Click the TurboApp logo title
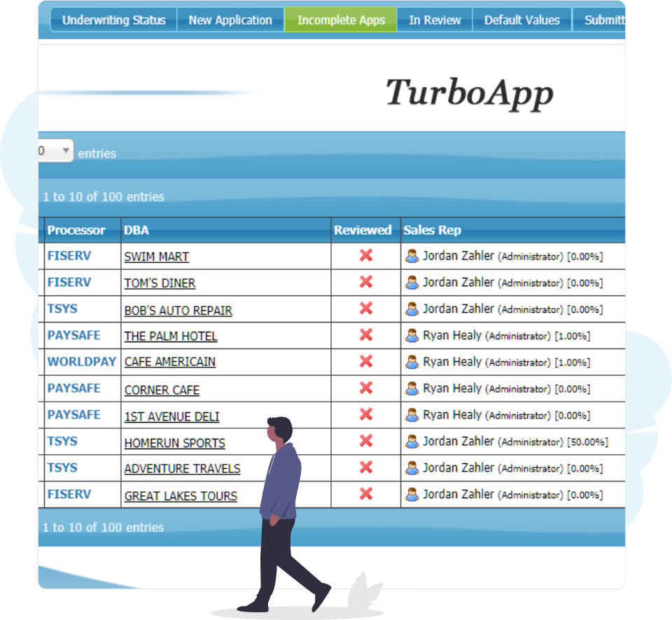 pos(470,93)
